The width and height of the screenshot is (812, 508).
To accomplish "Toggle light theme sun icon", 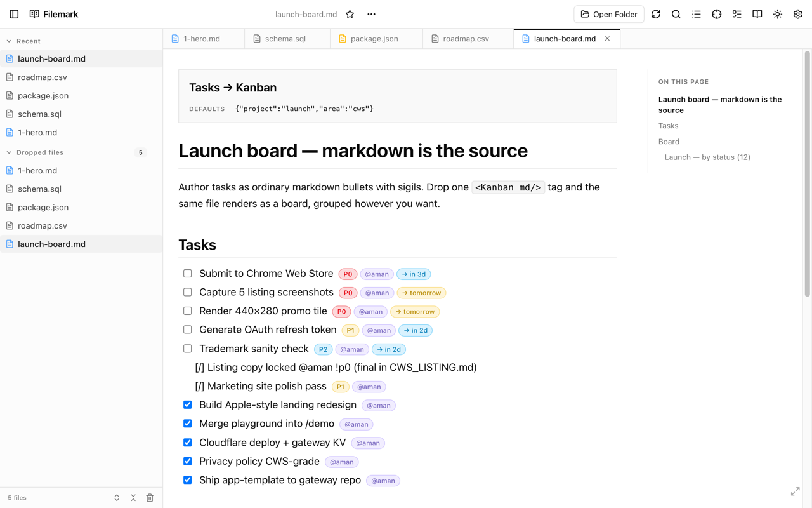I will point(778,14).
